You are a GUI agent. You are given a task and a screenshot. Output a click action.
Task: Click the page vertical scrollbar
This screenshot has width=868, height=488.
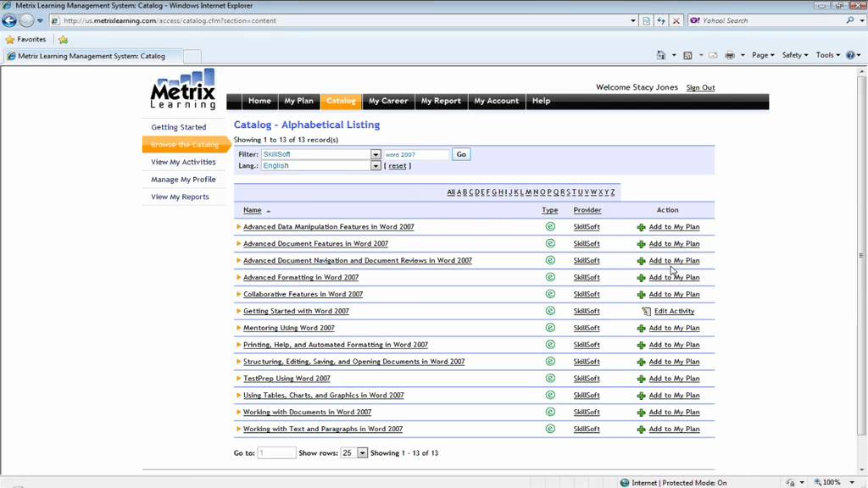(861, 254)
